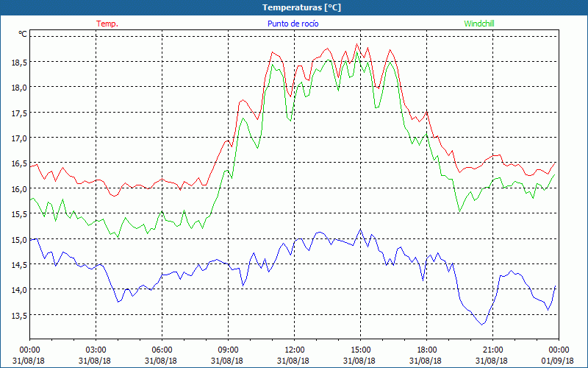The width and height of the screenshot is (588, 368).
Task: Click the 01/09/18 date label
Action: (x=558, y=361)
